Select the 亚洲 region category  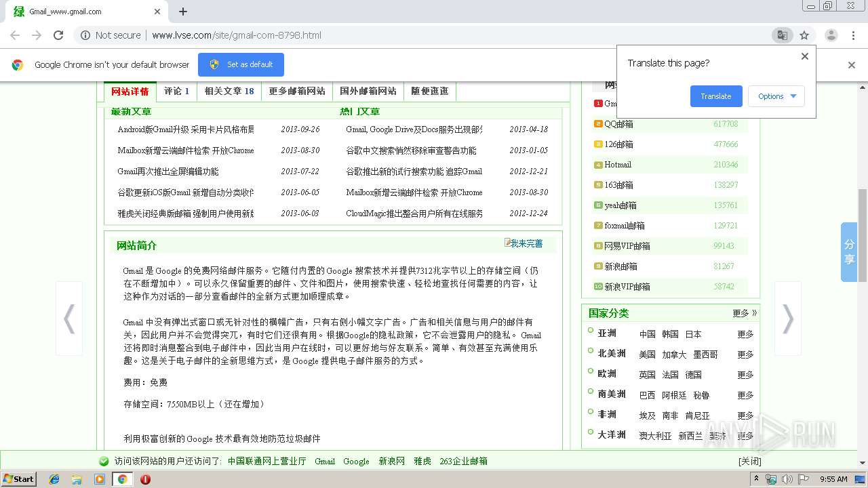(x=607, y=333)
